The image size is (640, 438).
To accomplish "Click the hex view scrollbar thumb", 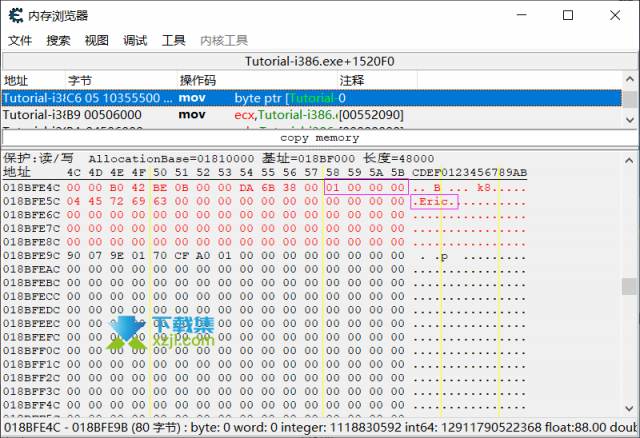I will pos(629,286).
